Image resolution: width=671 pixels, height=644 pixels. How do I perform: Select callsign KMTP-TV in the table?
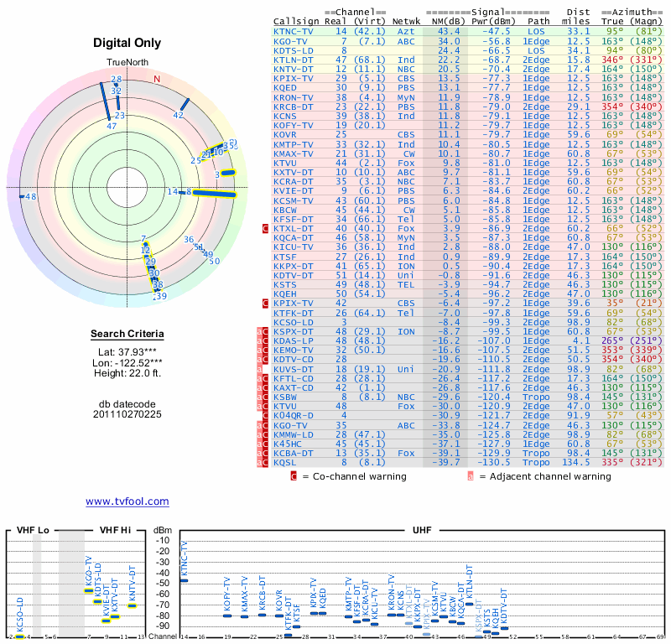pos(294,144)
